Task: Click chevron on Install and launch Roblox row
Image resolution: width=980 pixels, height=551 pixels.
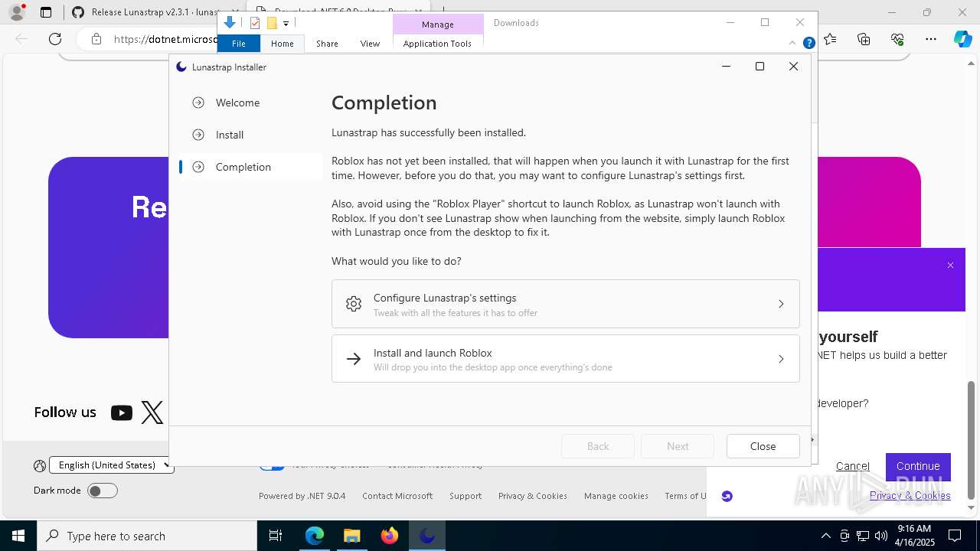Action: tap(781, 359)
